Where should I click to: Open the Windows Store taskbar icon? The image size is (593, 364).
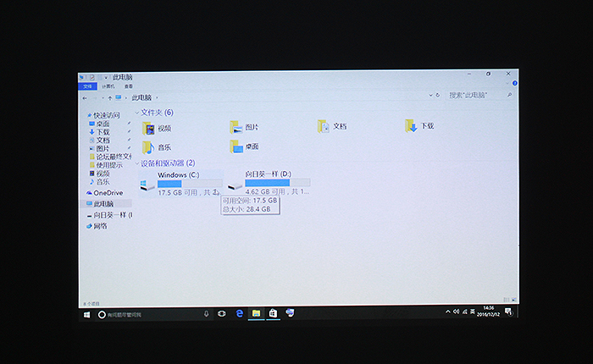[x=273, y=313]
